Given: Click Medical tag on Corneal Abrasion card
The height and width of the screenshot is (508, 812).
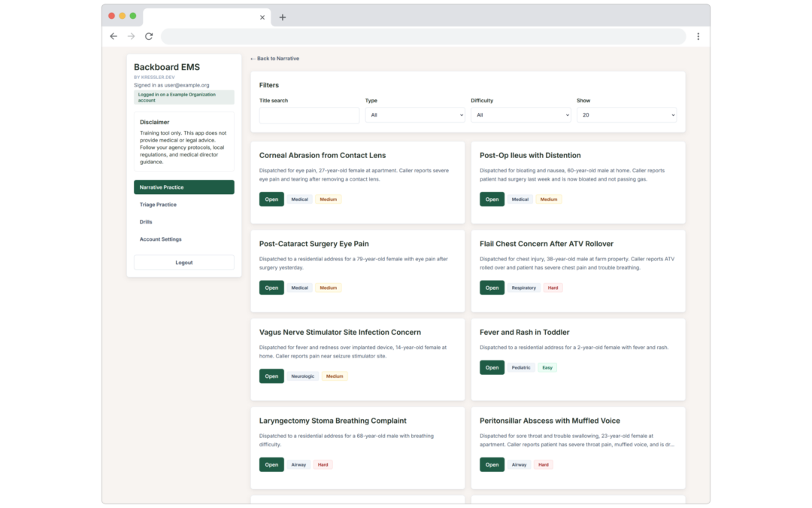Looking at the screenshot, I should point(299,199).
